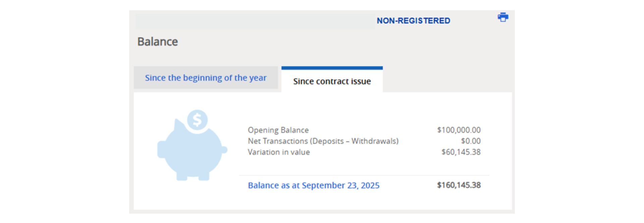Click the Balance as at September 23, 2025 link
The image size is (644, 223).
pos(314,185)
